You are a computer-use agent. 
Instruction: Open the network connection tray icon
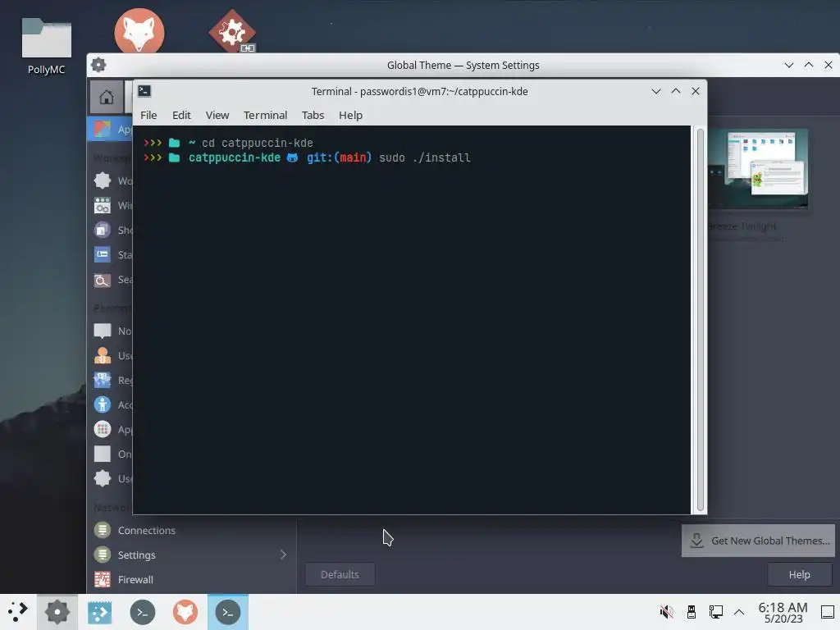coord(715,612)
